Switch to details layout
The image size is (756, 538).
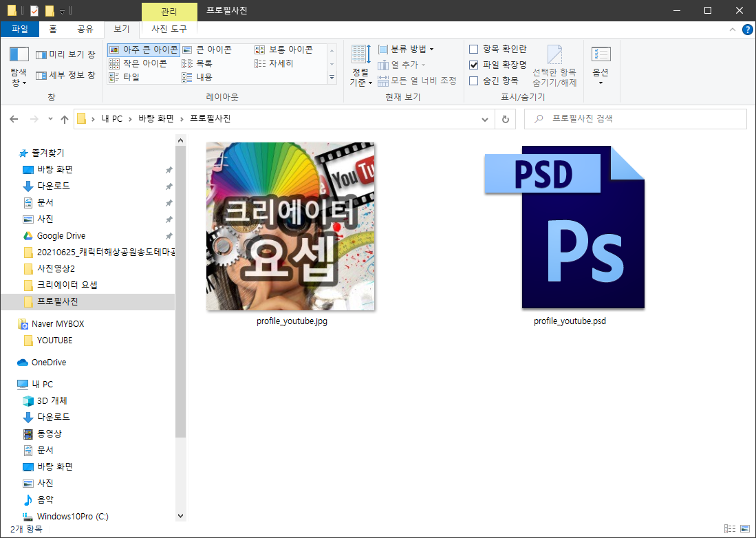(x=274, y=63)
